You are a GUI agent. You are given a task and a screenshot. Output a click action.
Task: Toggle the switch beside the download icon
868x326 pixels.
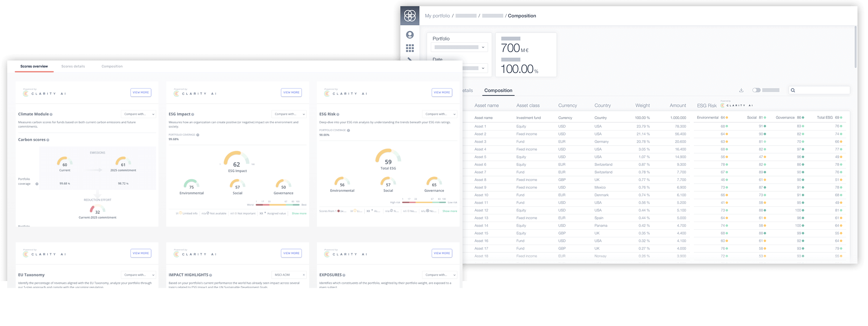point(756,90)
